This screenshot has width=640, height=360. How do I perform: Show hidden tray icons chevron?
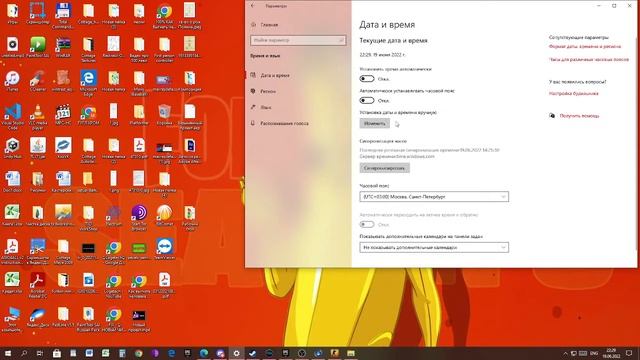pyautogui.click(x=565, y=353)
